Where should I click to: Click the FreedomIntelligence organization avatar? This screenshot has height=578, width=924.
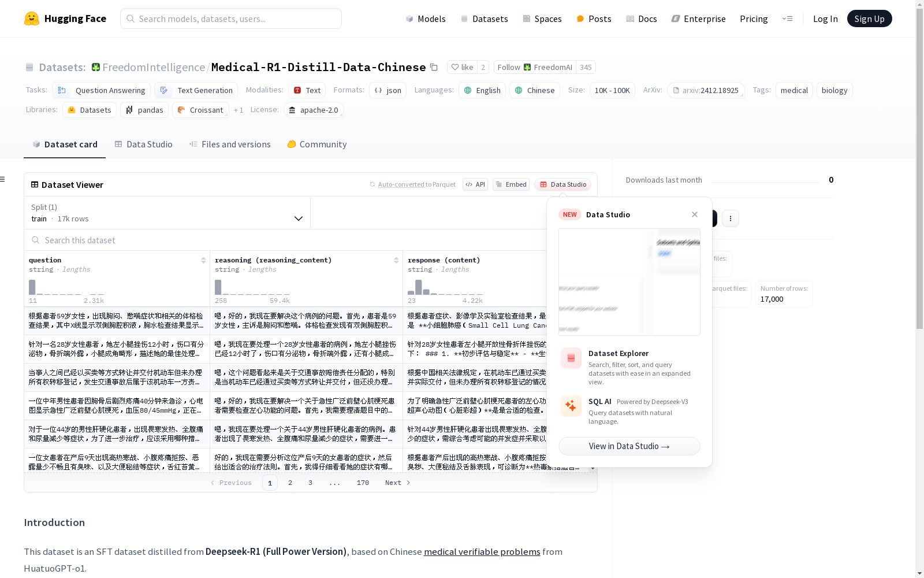pos(96,67)
